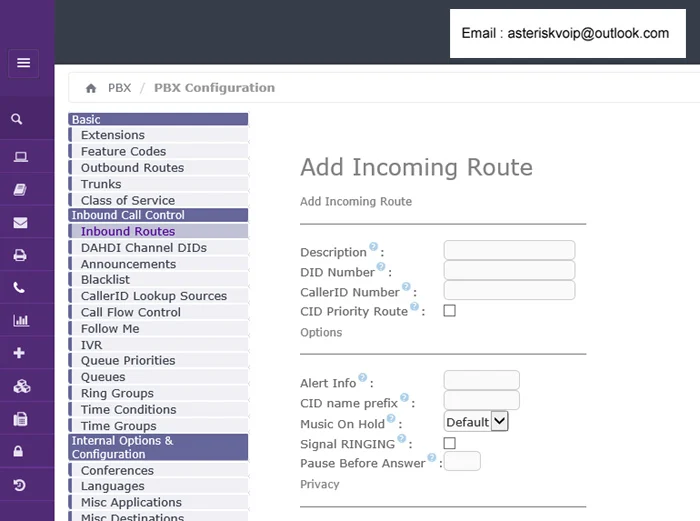Click help icon next to CallerID Number
The width and height of the screenshot is (700, 521).
[x=406, y=287]
